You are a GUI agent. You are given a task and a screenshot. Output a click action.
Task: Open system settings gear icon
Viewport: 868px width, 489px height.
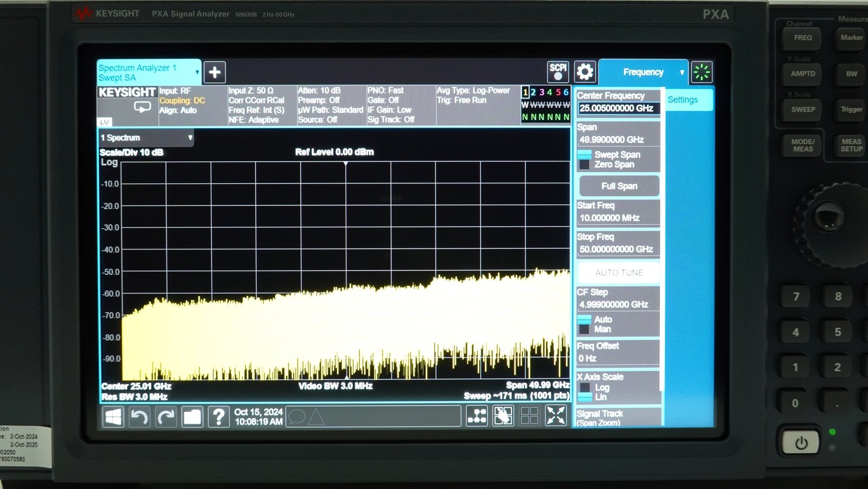coord(585,72)
